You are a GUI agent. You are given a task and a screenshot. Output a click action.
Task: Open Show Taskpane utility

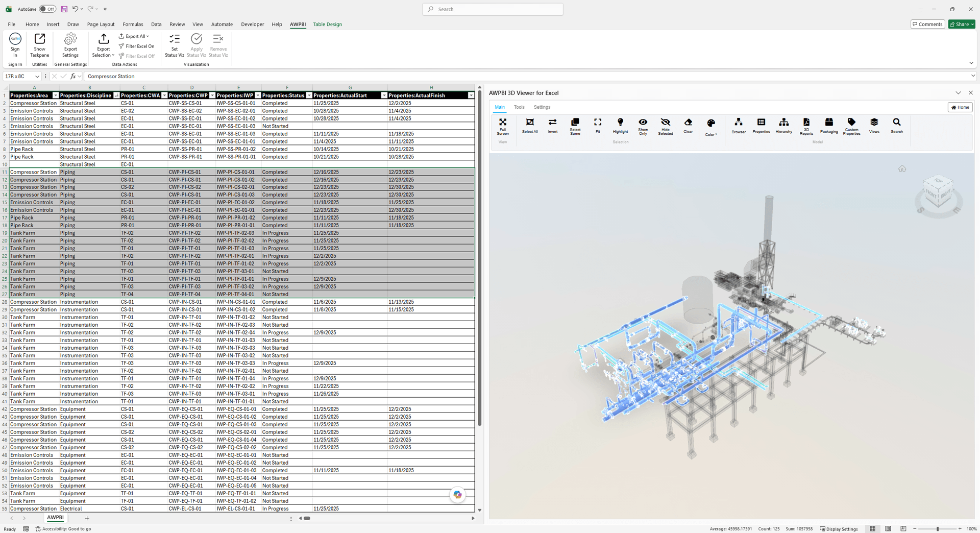39,45
